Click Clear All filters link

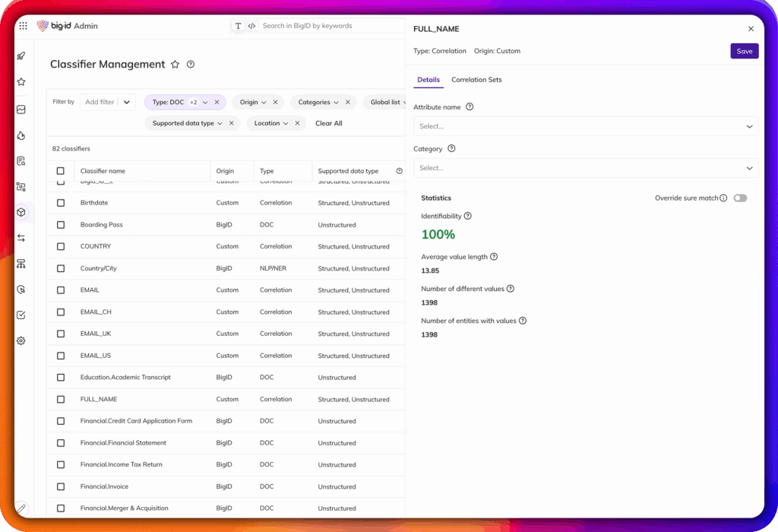(328, 123)
